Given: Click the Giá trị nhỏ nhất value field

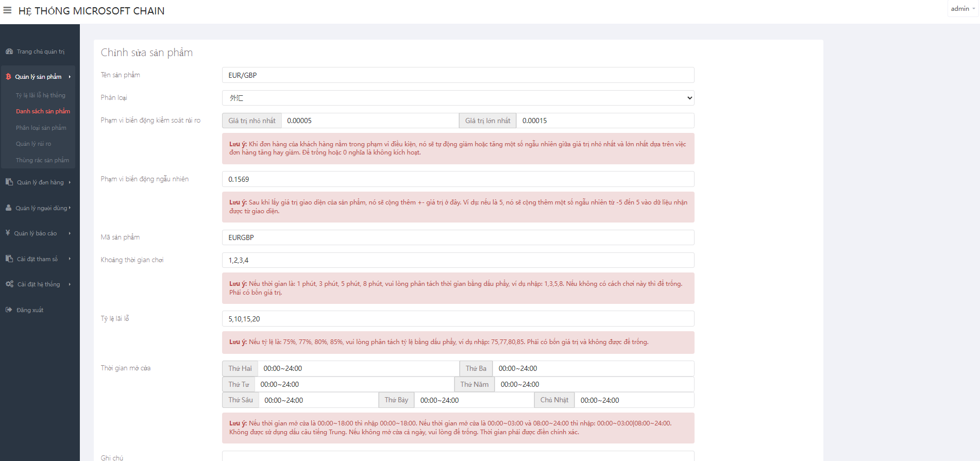Looking at the screenshot, I should 369,121.
